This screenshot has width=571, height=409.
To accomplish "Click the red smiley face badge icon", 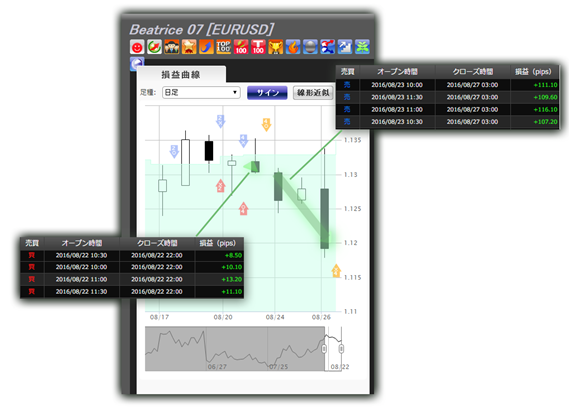I will (137, 47).
